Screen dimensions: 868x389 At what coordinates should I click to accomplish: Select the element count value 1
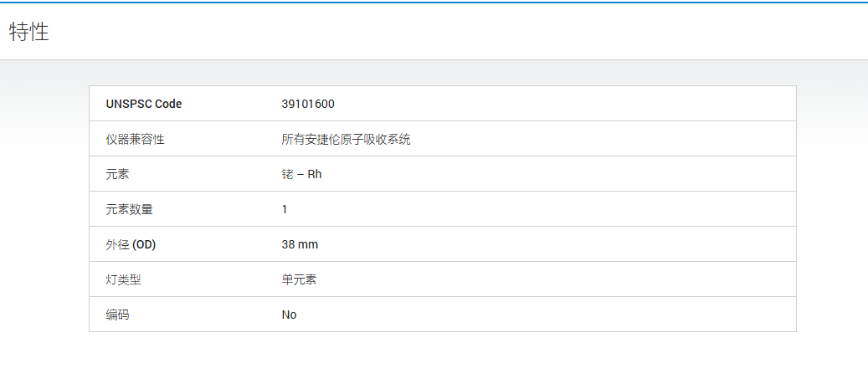[x=285, y=209]
